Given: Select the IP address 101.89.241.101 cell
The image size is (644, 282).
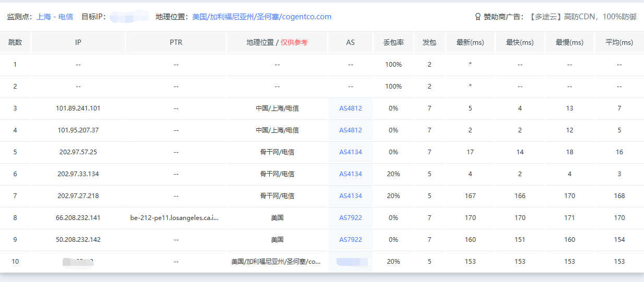Looking at the screenshot, I should 78,108.
